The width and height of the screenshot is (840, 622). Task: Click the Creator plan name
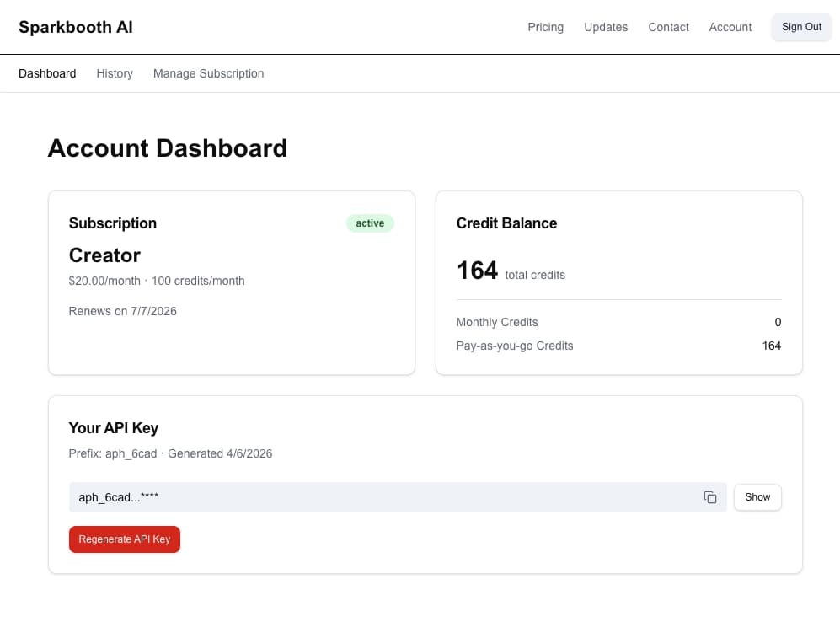(x=104, y=255)
